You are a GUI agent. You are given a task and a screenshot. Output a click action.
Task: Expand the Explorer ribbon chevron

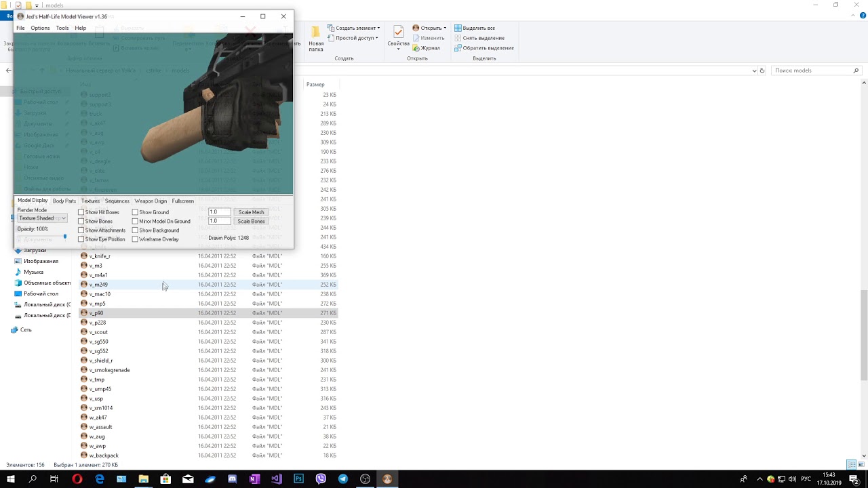coord(854,16)
